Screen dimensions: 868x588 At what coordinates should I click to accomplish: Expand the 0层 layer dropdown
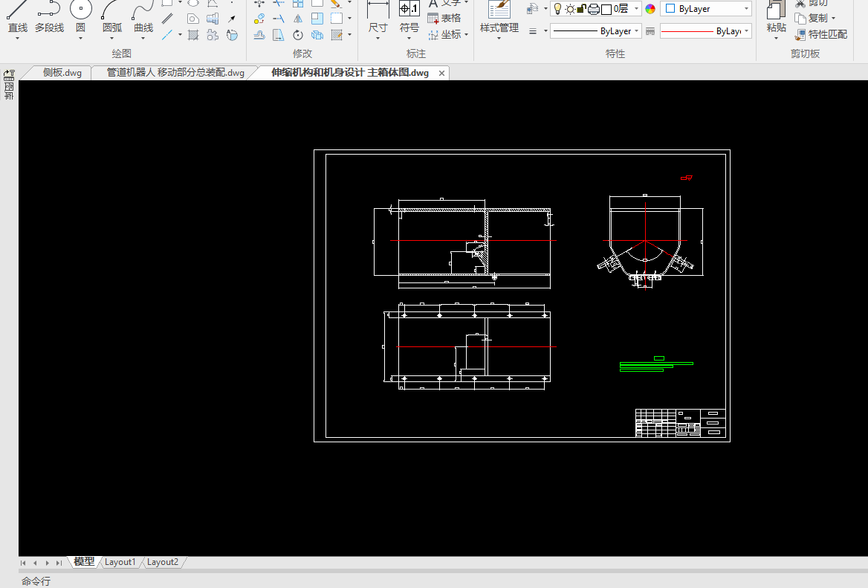637,9
